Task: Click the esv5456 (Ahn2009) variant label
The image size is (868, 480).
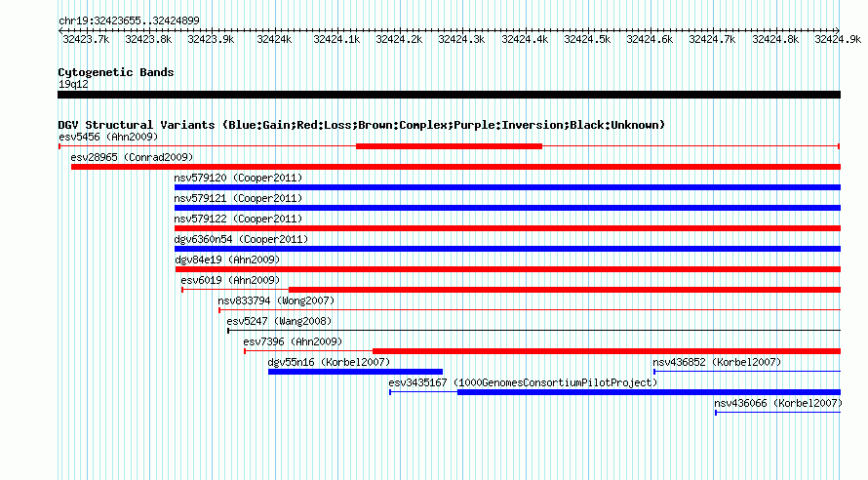Action: (x=108, y=137)
